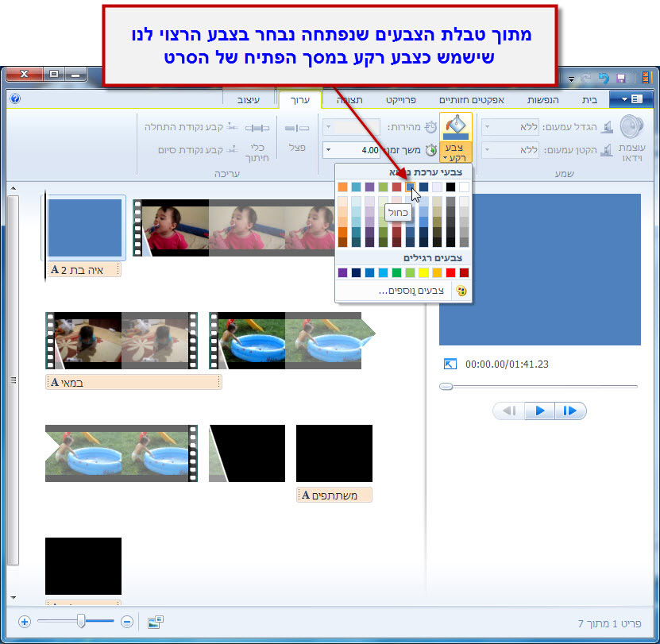Select the caption איה בת 2
The height and width of the screenshot is (644, 660).
click(x=83, y=270)
